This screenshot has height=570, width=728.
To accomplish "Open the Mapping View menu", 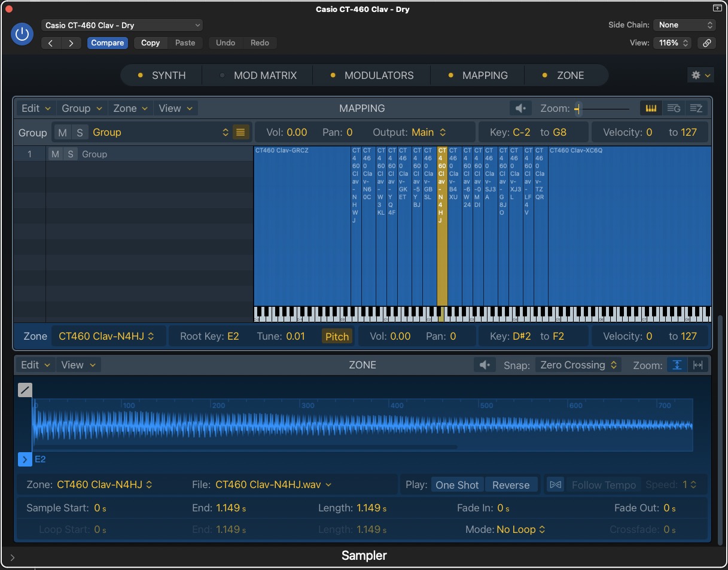I will coord(175,108).
